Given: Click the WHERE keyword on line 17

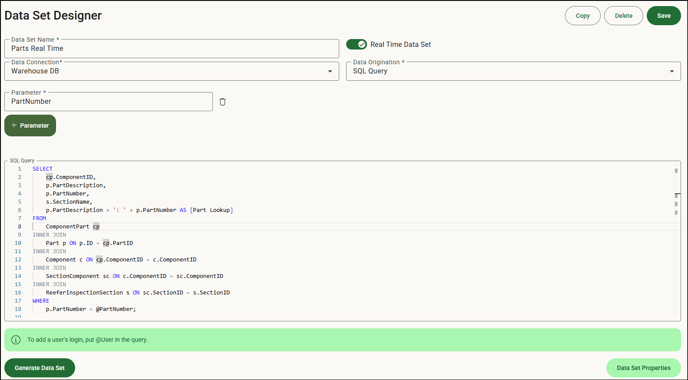Looking at the screenshot, I should 41,301.
